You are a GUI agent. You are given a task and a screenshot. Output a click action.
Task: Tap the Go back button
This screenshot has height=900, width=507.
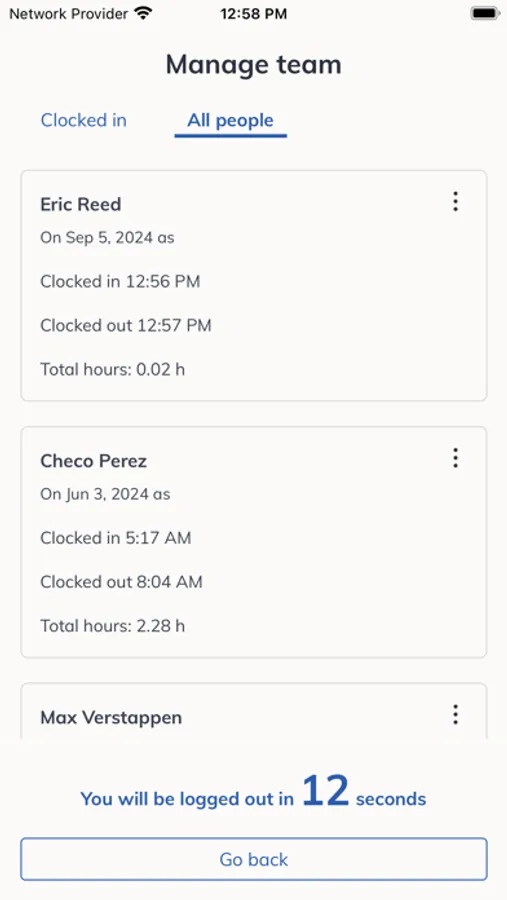(254, 859)
